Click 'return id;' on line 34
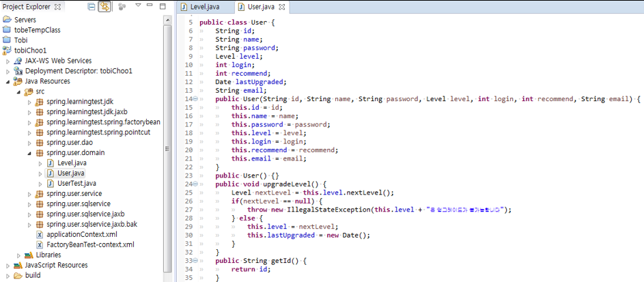 (x=251, y=269)
